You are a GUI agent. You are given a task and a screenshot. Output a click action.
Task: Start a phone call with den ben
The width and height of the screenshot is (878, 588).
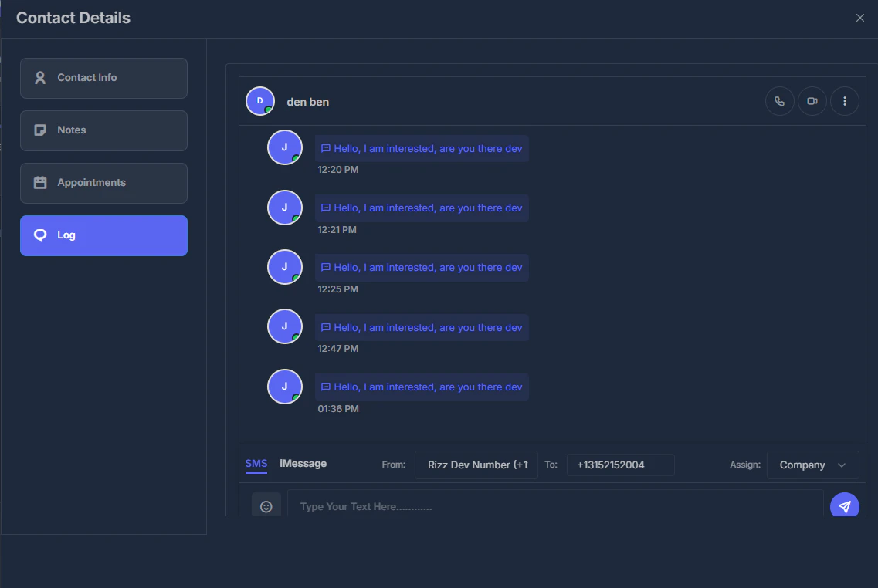[x=779, y=101]
